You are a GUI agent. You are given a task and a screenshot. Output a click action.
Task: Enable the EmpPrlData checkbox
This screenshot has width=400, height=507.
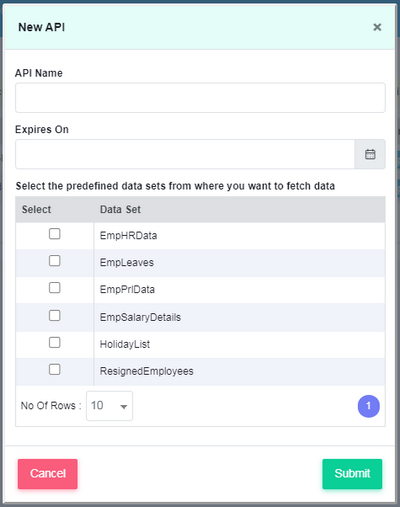(55, 288)
